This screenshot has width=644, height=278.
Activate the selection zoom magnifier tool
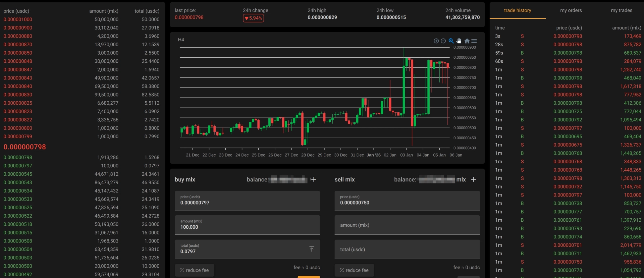point(451,41)
